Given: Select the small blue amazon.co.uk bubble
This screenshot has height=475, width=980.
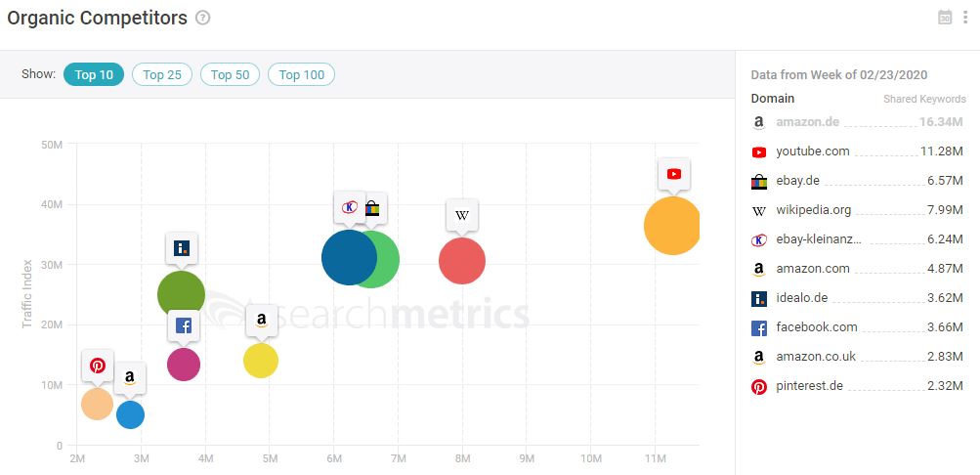Looking at the screenshot, I should [131, 415].
